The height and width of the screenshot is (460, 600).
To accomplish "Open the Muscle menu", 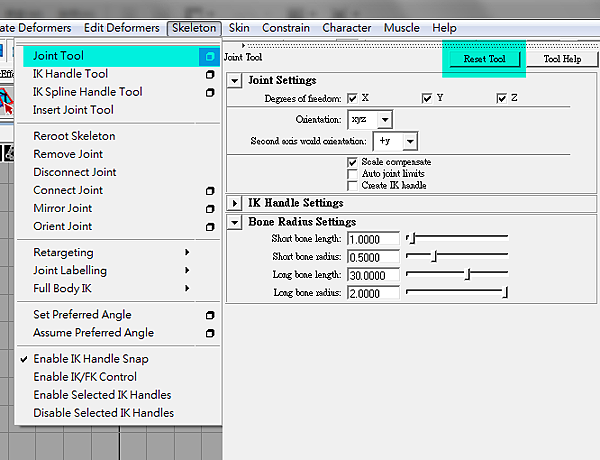I will [402, 28].
